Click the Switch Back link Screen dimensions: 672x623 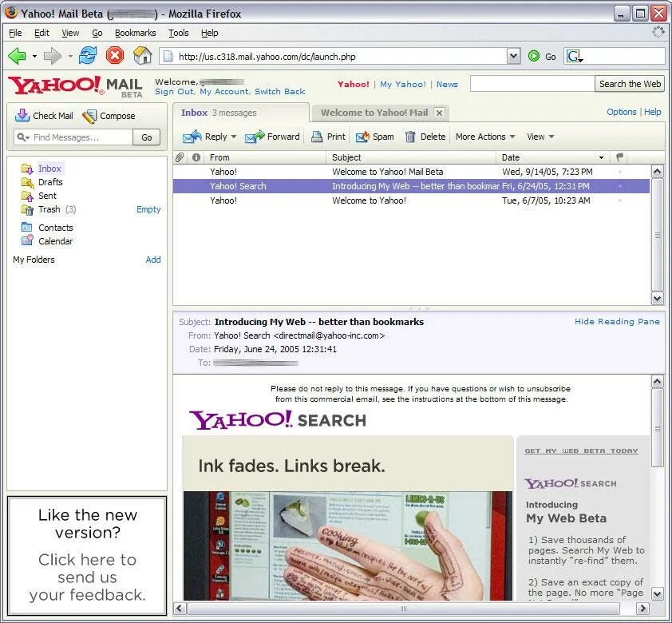tap(280, 91)
